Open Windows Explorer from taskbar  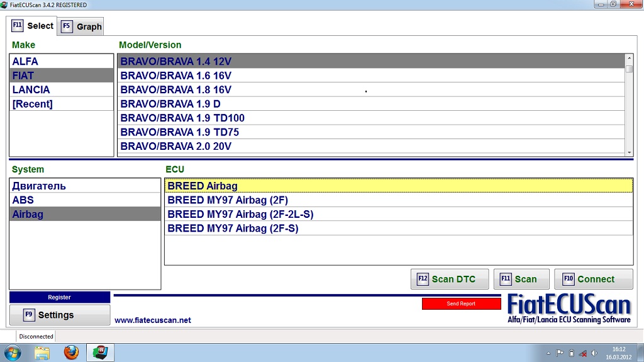(42, 353)
